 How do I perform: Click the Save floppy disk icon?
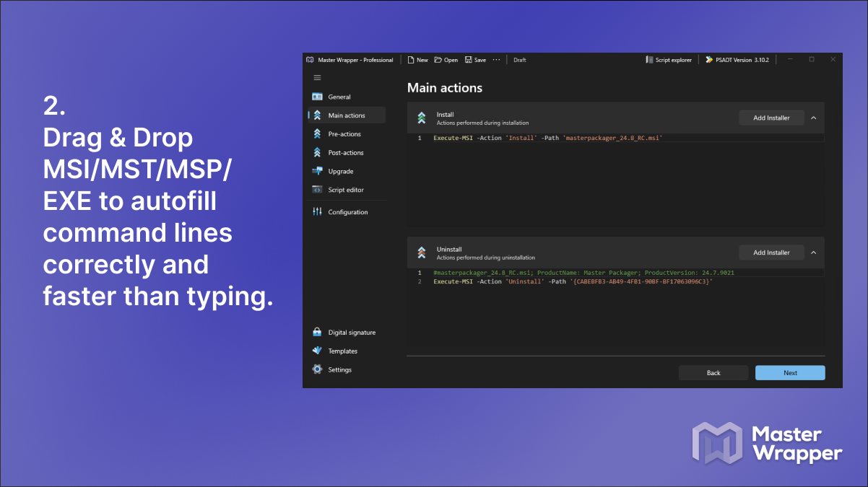[x=468, y=60]
